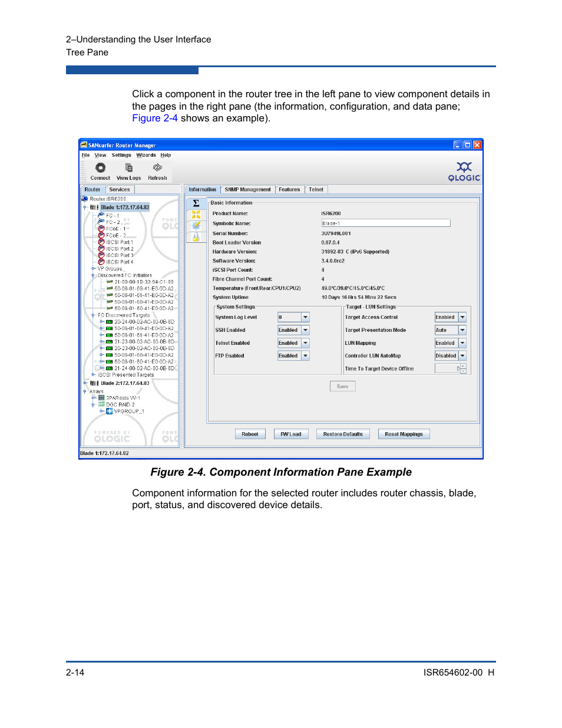Switch to the Features tab

289,190
